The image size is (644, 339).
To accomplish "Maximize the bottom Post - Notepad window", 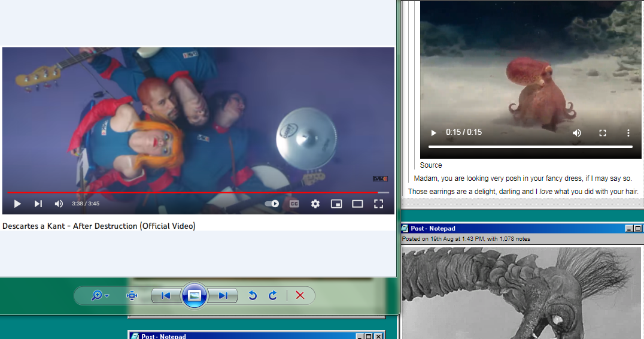I will [369, 337].
